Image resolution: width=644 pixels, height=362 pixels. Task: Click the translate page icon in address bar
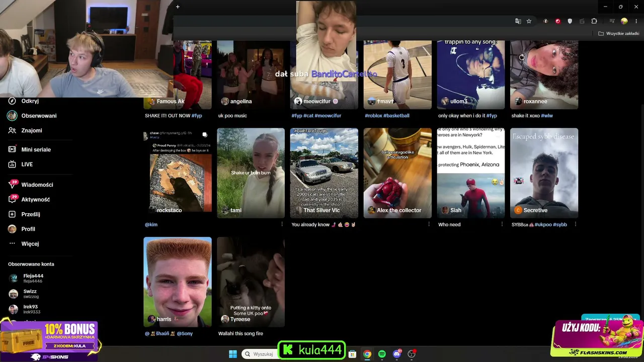518,21
